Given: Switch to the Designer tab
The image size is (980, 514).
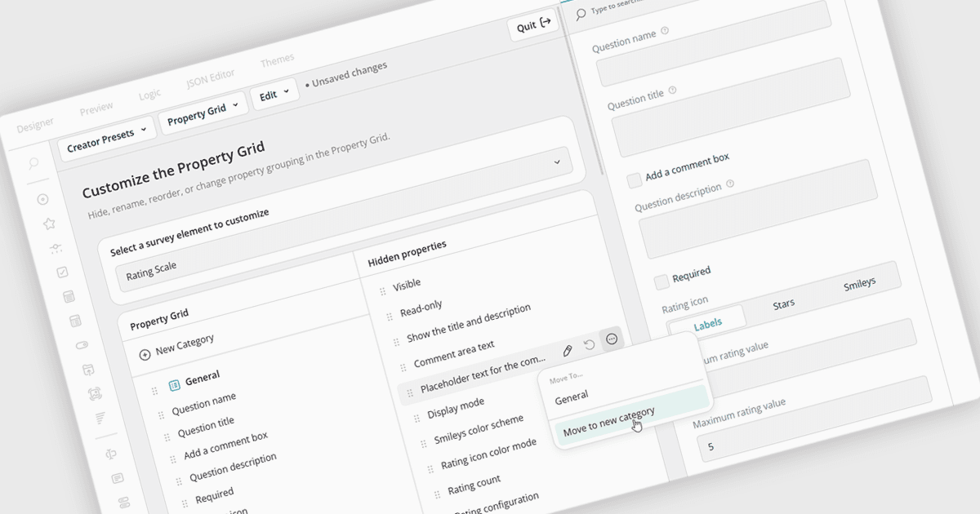Looking at the screenshot, I should tap(35, 124).
